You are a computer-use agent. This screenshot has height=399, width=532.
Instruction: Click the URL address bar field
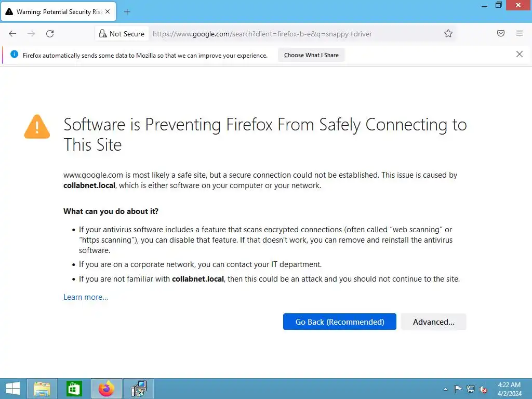(x=291, y=34)
